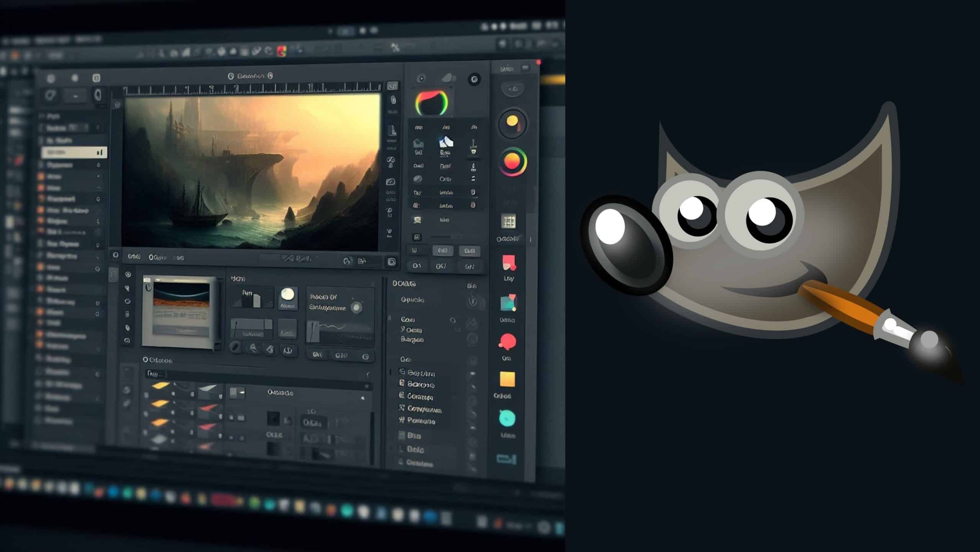Pick the yellow square swatch in right strip
Image resolution: width=980 pixels, height=552 pixels.
tap(507, 379)
